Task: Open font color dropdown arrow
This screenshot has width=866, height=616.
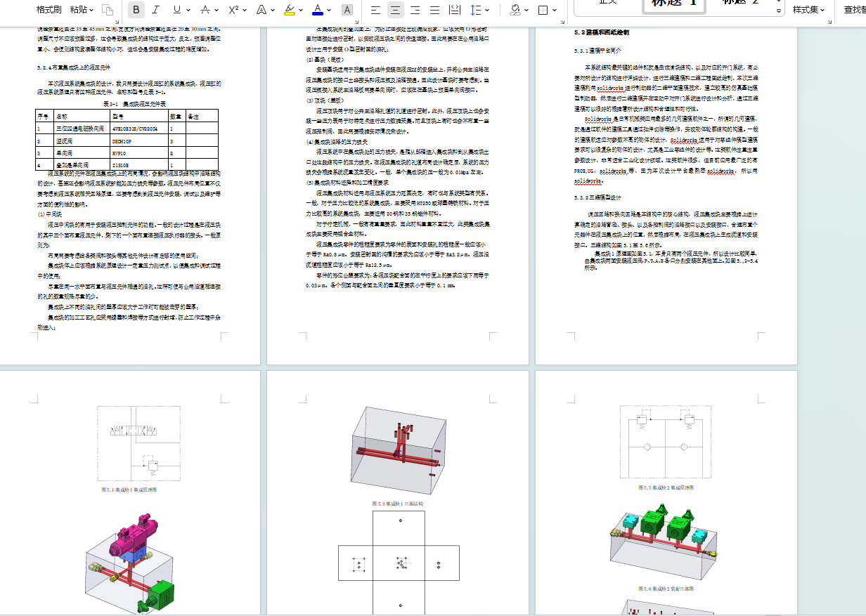Action: pos(329,10)
